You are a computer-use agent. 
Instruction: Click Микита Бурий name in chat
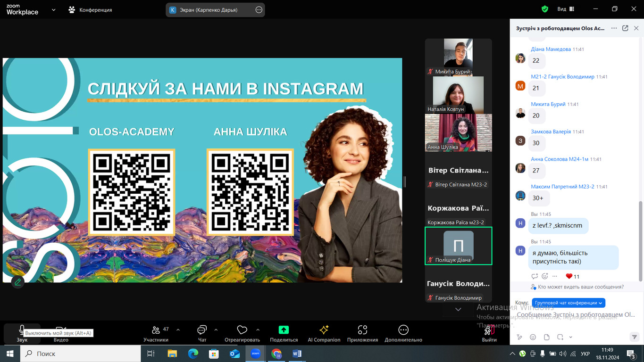[x=548, y=104]
